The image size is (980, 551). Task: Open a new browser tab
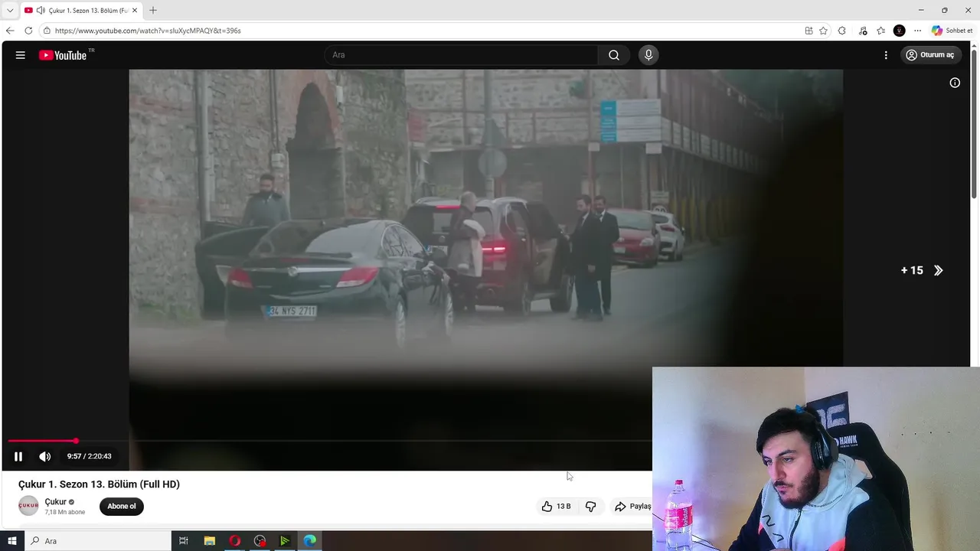click(153, 11)
